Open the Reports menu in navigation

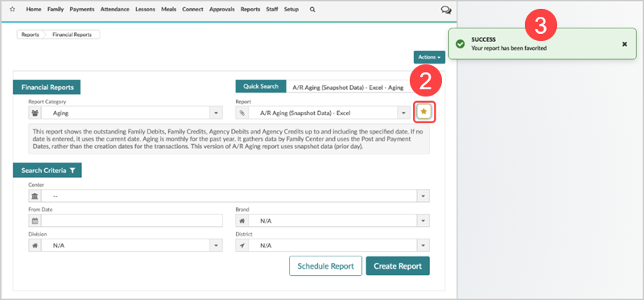250,9
